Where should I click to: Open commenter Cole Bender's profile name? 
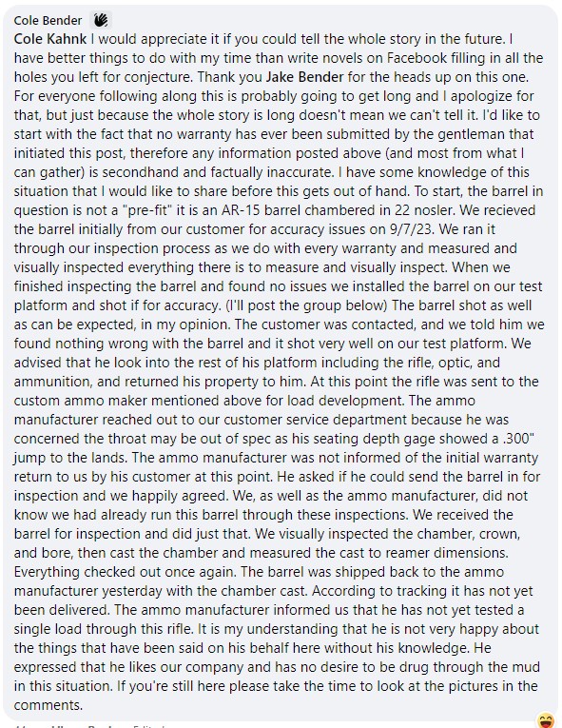point(48,20)
